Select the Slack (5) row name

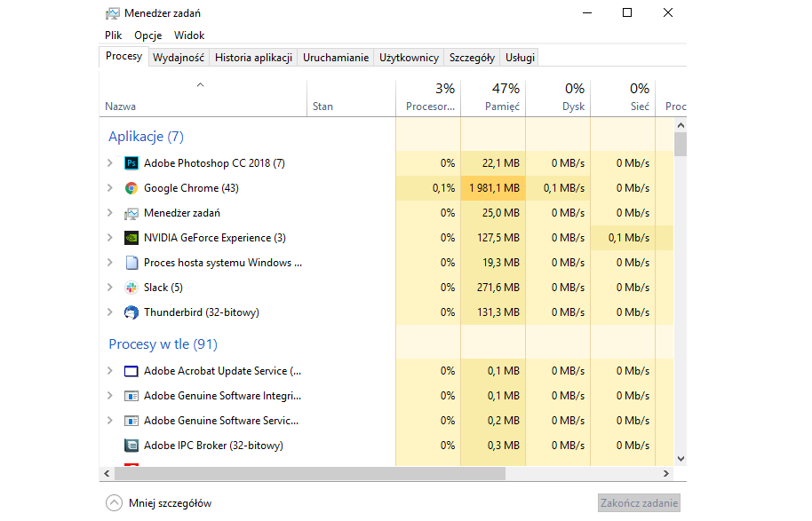tap(163, 288)
